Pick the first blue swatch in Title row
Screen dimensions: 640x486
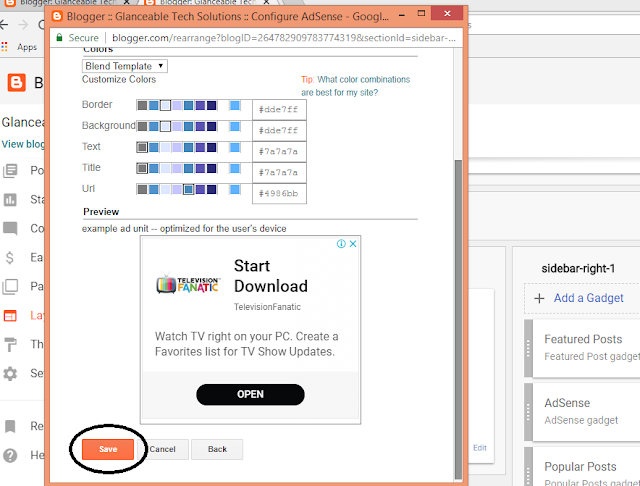click(153, 168)
